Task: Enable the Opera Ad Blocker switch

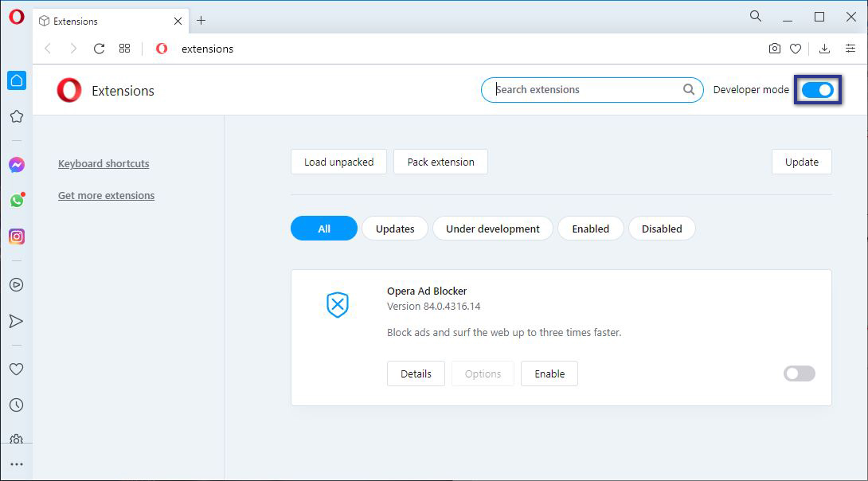Action: coord(799,373)
